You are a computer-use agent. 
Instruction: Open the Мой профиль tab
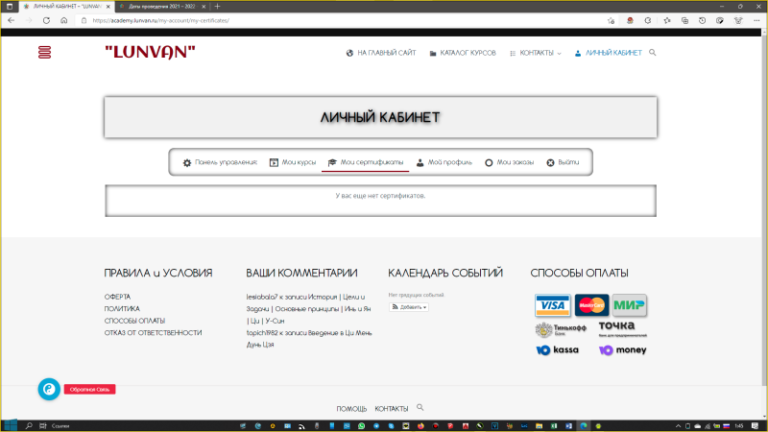[444, 162]
